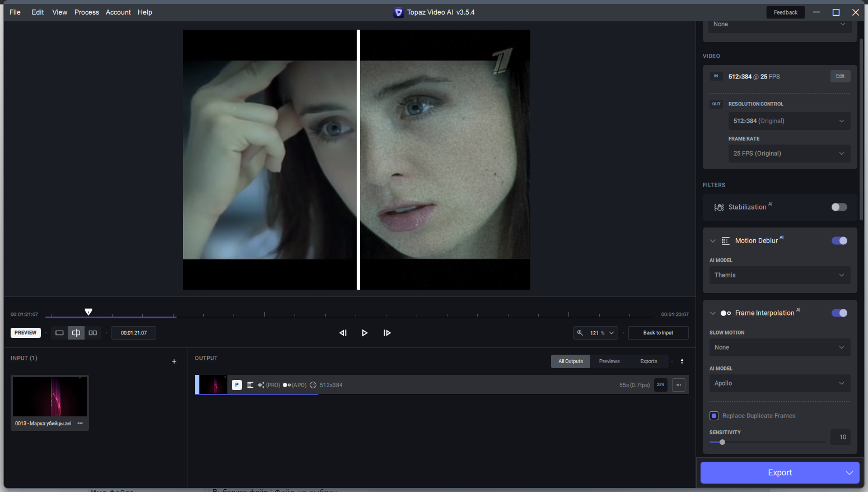
Task: Open the output row's more options menu
Action: tap(678, 385)
